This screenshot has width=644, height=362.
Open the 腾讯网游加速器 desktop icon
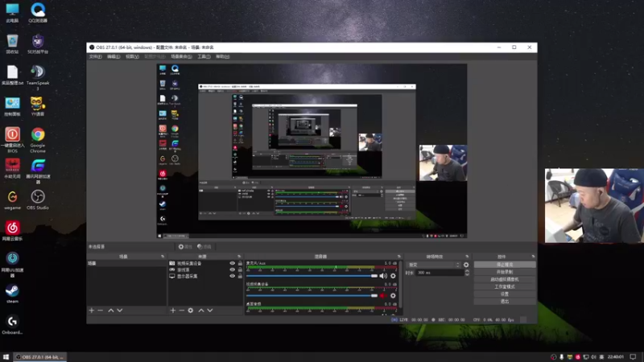[37, 171]
